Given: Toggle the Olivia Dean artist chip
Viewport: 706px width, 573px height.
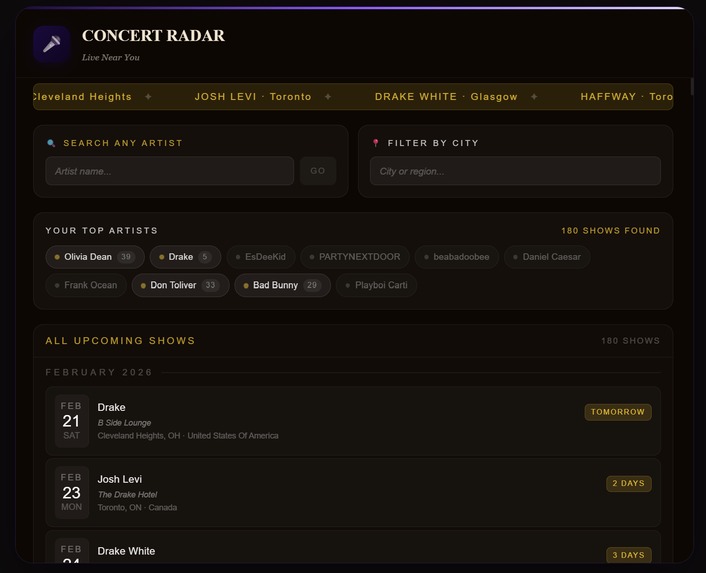Looking at the screenshot, I should 95,257.
